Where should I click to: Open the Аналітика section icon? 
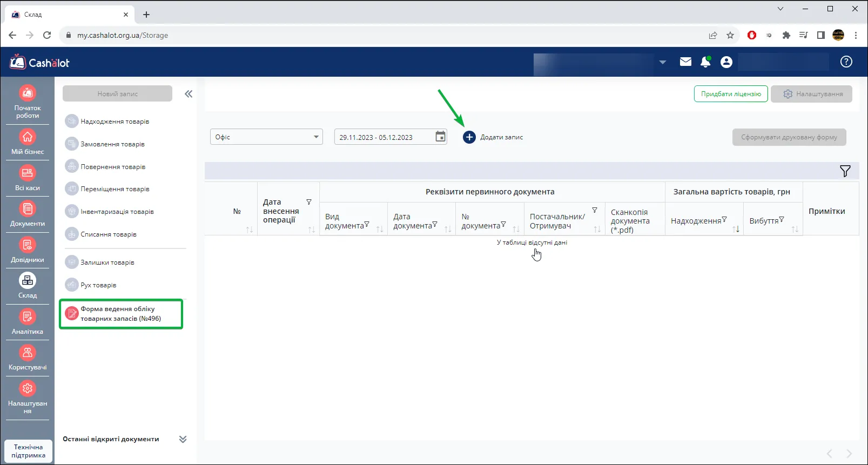[x=28, y=316]
